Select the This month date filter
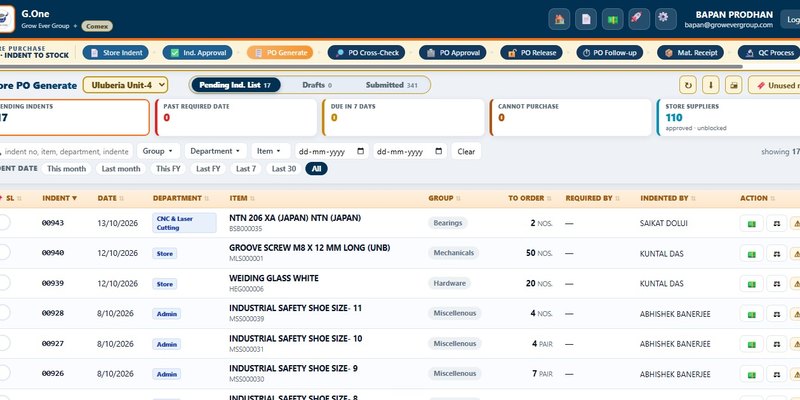Viewport: 800px width, 400px height. tap(66, 169)
